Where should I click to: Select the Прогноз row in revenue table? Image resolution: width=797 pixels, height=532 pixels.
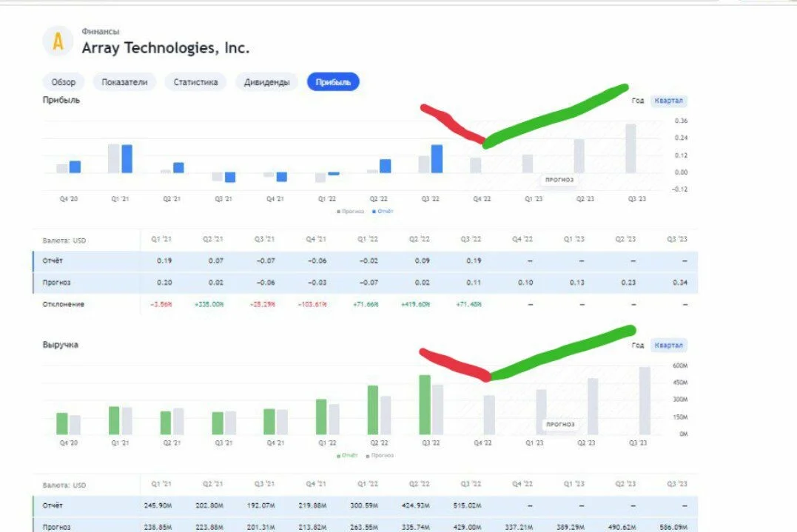tap(366, 526)
